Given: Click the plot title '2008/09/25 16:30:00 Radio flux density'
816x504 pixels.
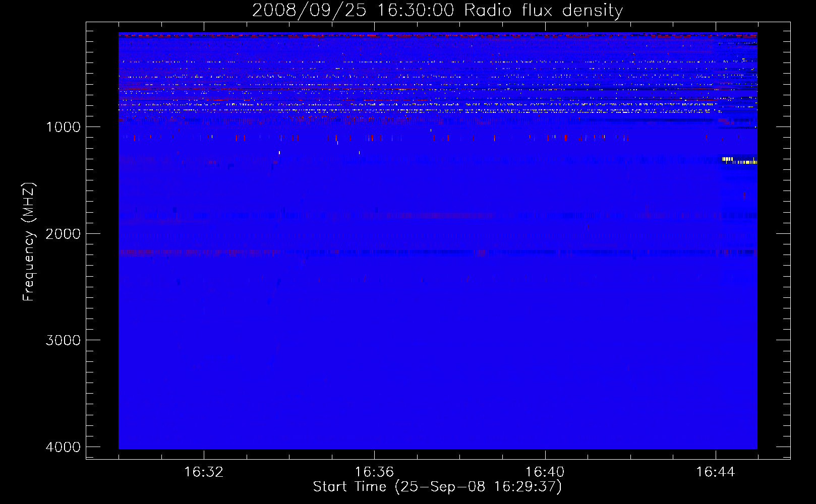Looking at the screenshot, I should (437, 10).
